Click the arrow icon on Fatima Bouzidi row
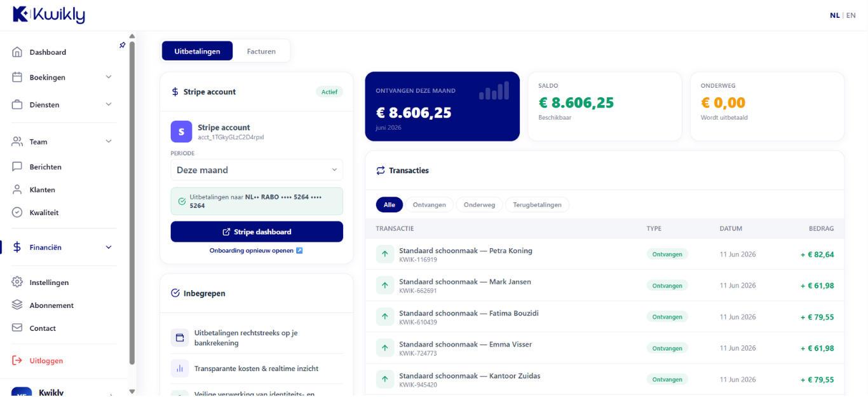This screenshot has width=868, height=397. coord(385,317)
